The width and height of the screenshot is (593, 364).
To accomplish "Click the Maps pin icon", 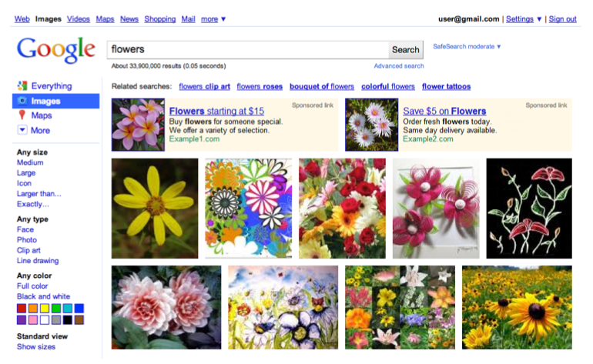I will pos(22,115).
